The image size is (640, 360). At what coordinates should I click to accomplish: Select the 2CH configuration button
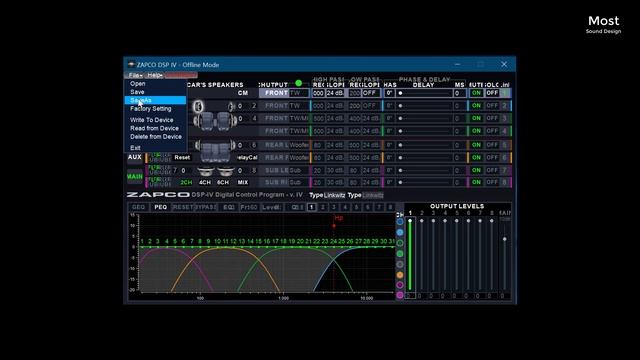click(x=186, y=182)
